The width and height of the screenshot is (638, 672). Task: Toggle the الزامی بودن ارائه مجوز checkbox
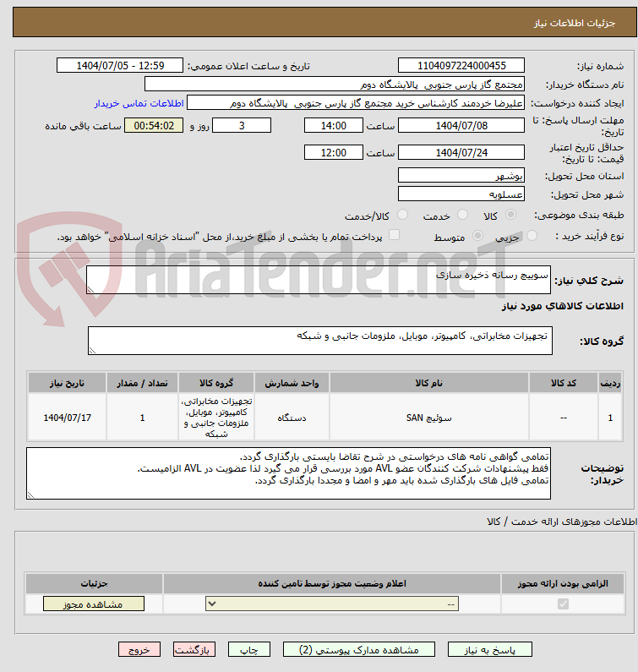click(x=563, y=604)
